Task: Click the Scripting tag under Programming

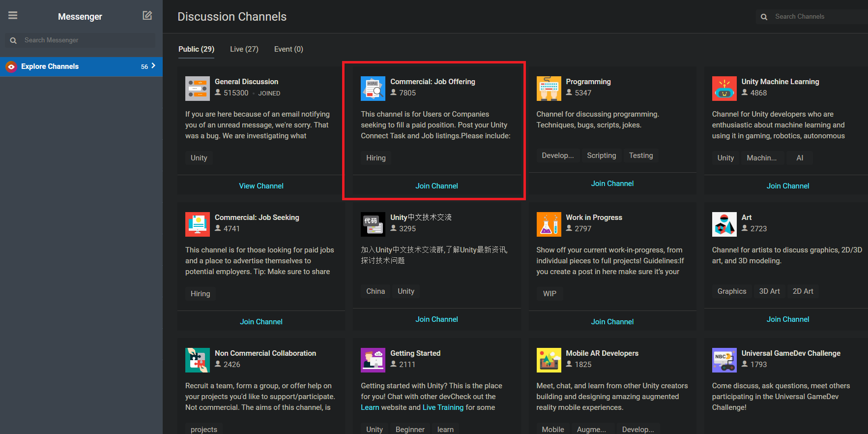Action: (x=601, y=155)
